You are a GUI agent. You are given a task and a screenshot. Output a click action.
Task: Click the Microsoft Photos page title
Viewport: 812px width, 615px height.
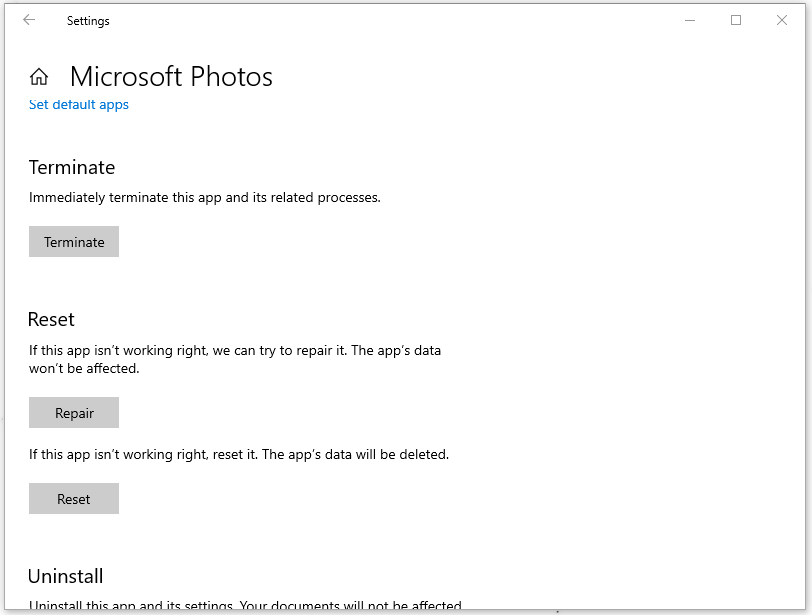click(x=171, y=77)
